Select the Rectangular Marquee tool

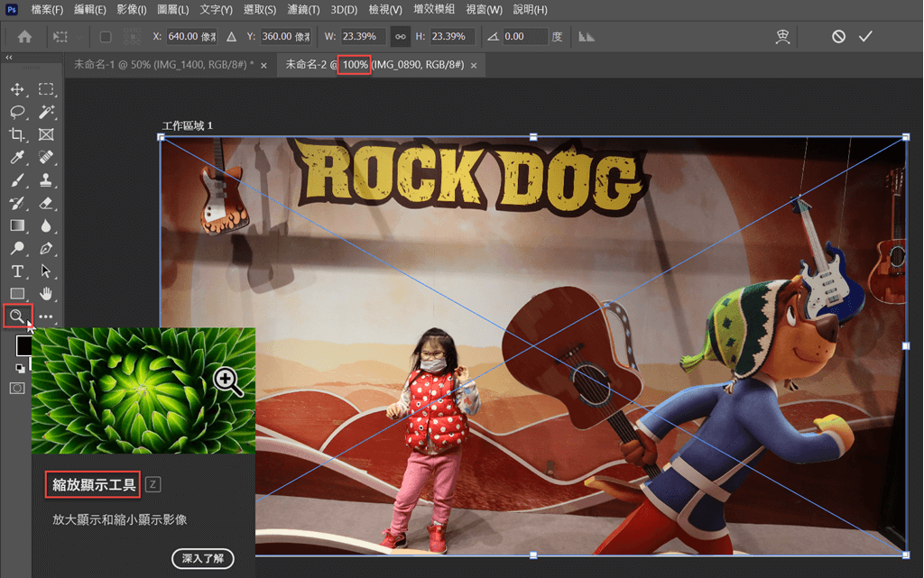tap(46, 89)
